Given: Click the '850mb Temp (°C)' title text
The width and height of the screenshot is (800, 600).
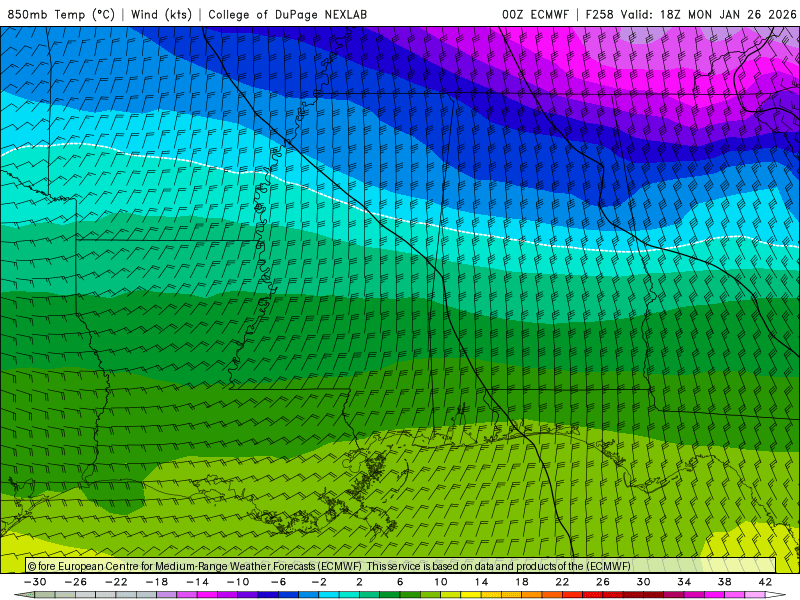Looking at the screenshot, I should pos(61,14).
